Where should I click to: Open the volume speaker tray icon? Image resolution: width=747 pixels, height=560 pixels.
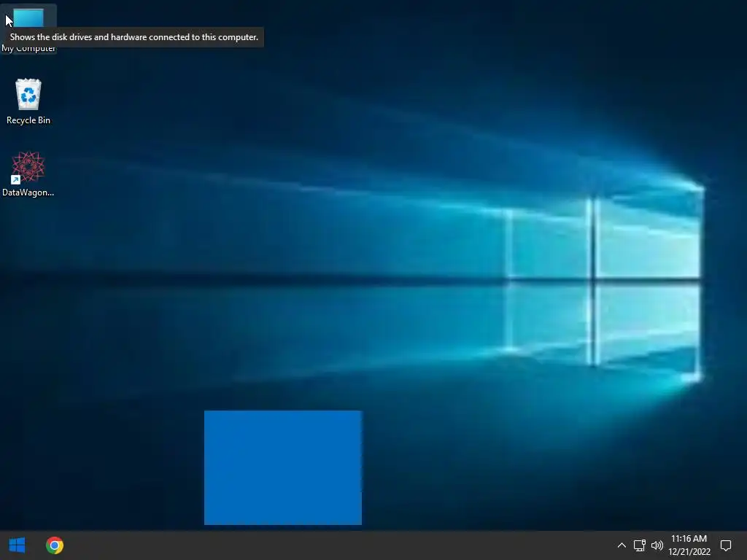tap(657, 545)
